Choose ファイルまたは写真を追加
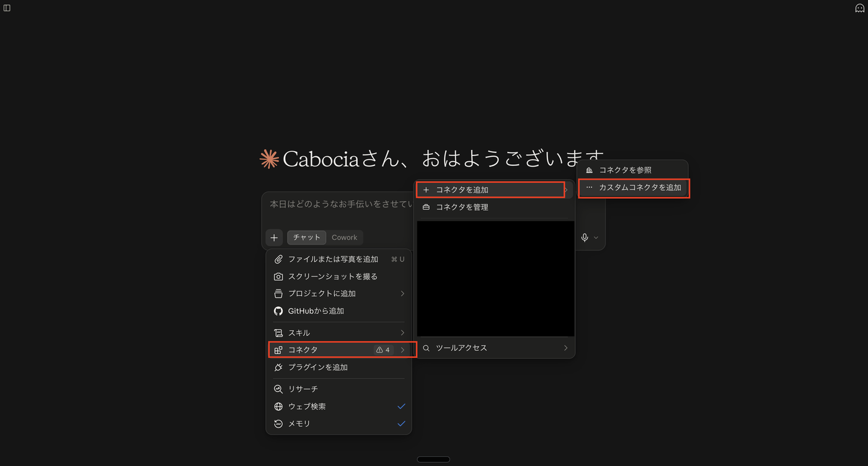The height and width of the screenshot is (466, 868). click(339, 259)
